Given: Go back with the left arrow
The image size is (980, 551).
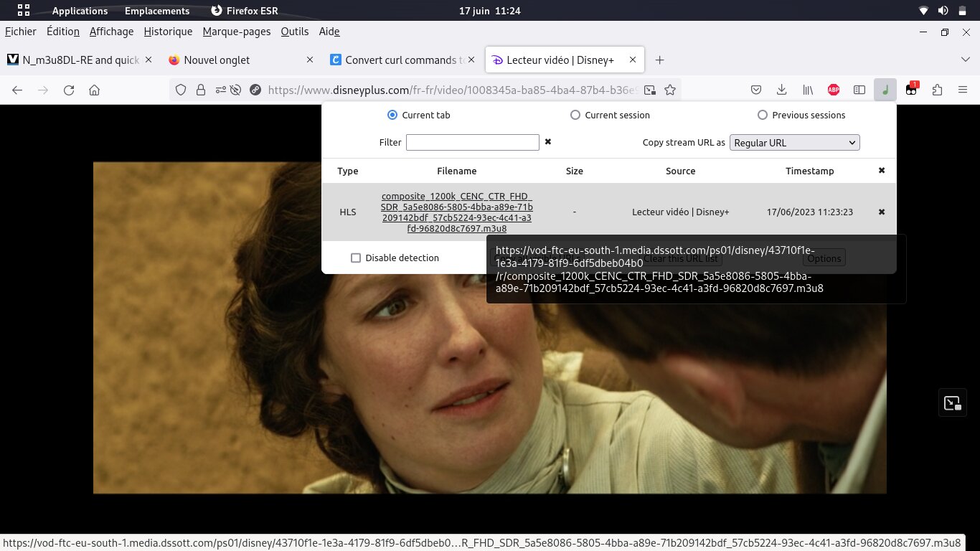Looking at the screenshot, I should click(x=17, y=90).
